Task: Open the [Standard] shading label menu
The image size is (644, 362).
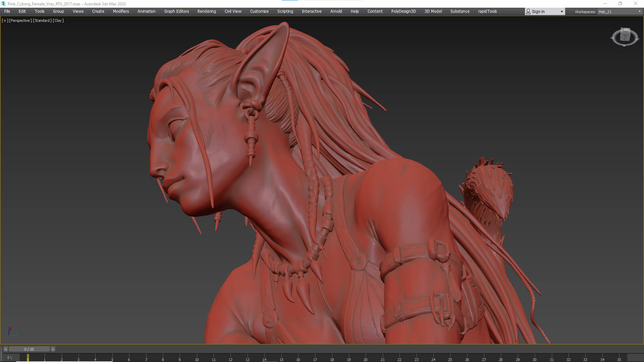Action: [42, 20]
